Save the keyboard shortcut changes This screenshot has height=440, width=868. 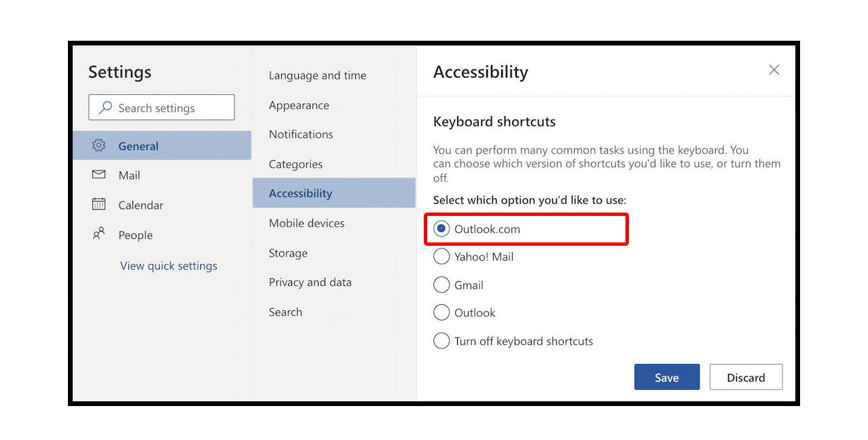666,377
